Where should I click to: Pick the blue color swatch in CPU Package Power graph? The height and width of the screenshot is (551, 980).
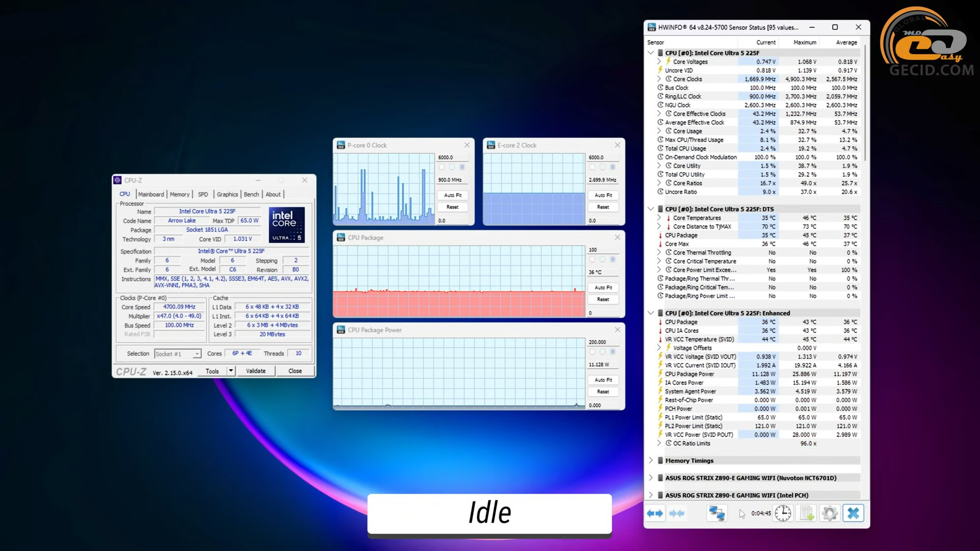(x=612, y=352)
